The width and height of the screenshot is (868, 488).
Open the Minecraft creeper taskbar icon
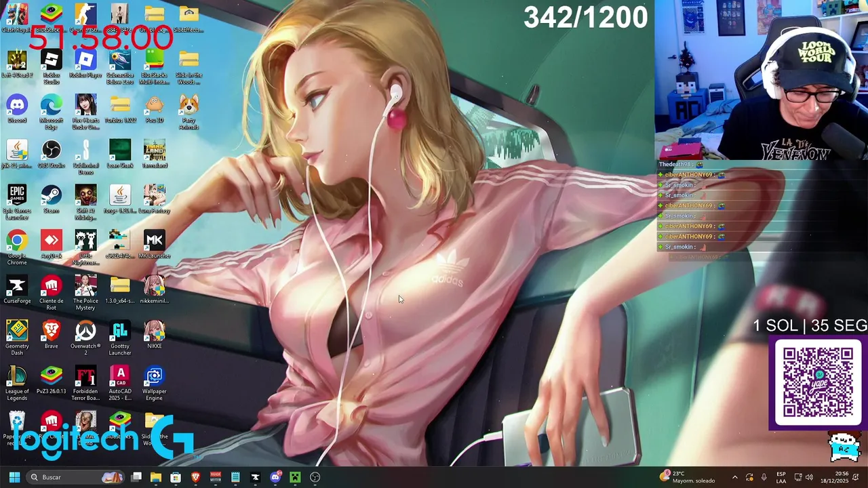[295, 477]
